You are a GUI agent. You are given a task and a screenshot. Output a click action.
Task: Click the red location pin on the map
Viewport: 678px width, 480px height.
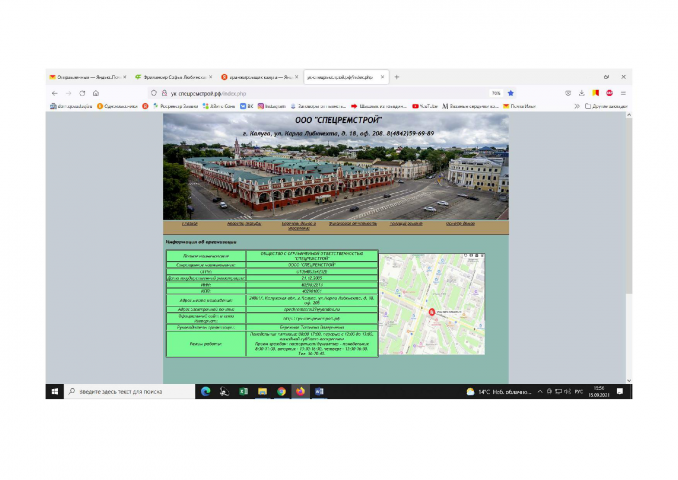(x=431, y=311)
